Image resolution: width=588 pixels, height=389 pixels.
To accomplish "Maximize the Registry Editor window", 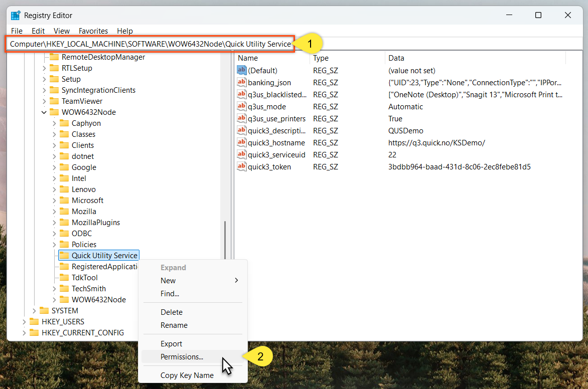I will [538, 15].
